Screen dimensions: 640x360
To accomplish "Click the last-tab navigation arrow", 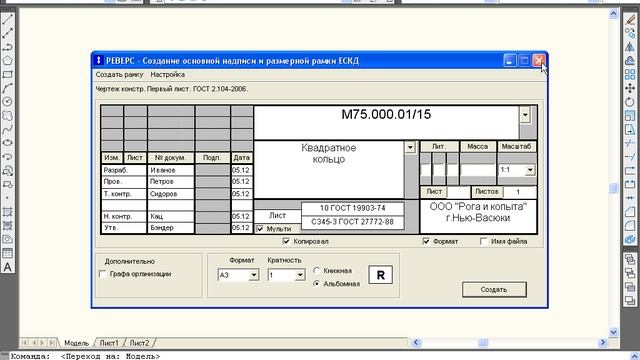I will (52, 343).
